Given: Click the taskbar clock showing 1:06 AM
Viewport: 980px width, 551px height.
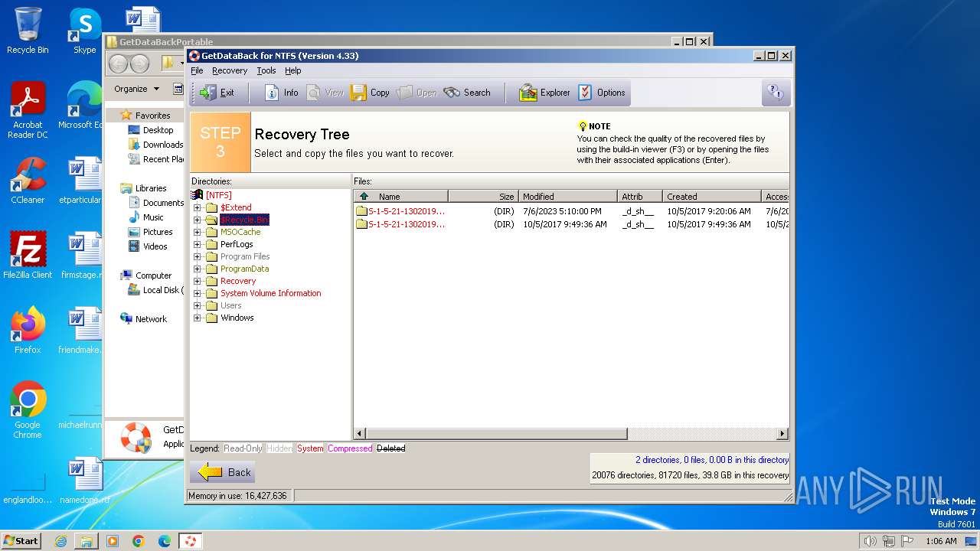Looking at the screenshot, I should 941,541.
